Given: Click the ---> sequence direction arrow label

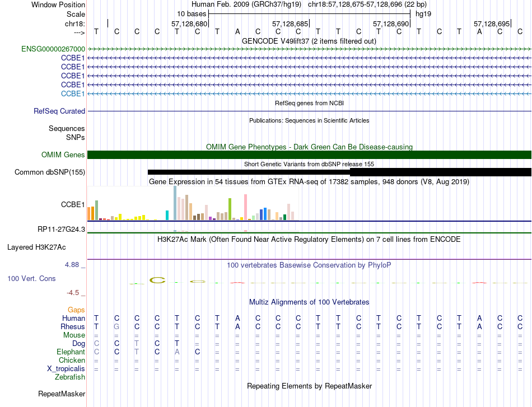Looking at the screenshot, I should click(80, 32).
